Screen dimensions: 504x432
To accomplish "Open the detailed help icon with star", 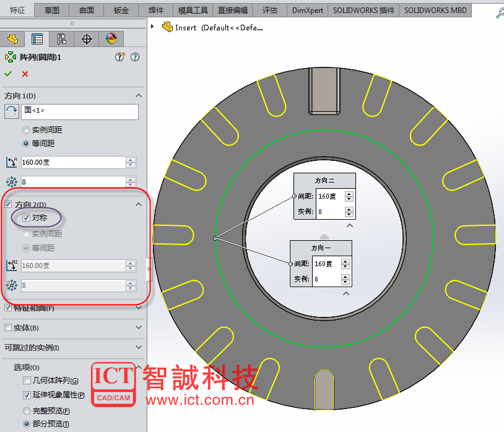I will tap(120, 57).
